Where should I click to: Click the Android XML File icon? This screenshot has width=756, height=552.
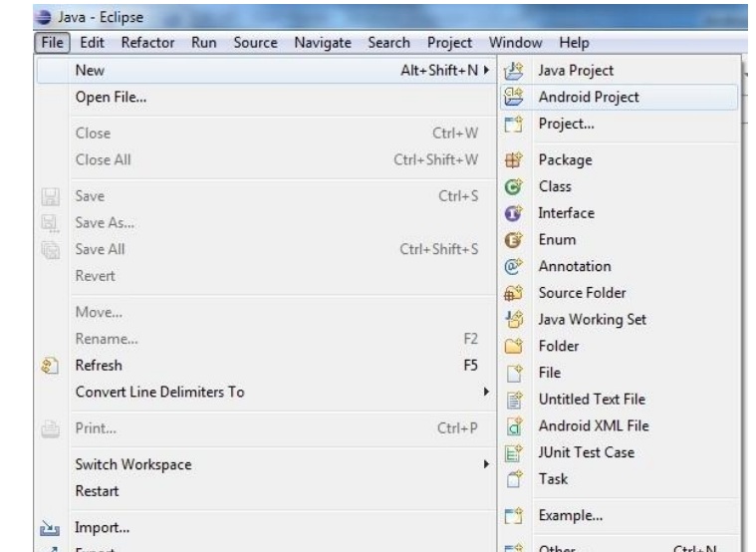513,426
